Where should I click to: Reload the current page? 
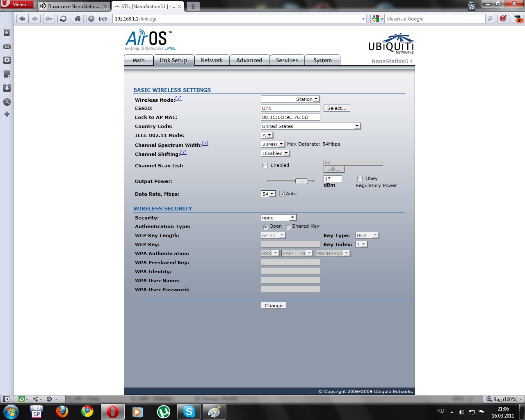63,18
